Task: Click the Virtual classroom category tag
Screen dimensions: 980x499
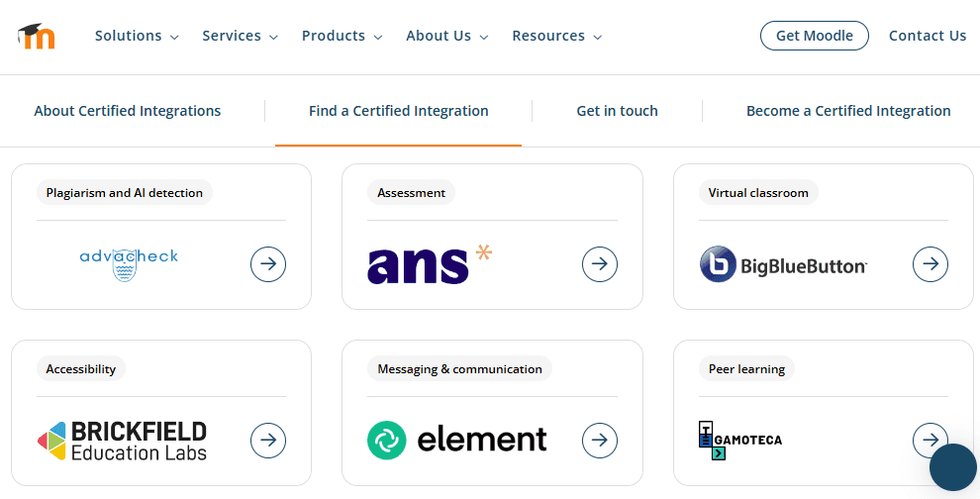Action: click(758, 193)
